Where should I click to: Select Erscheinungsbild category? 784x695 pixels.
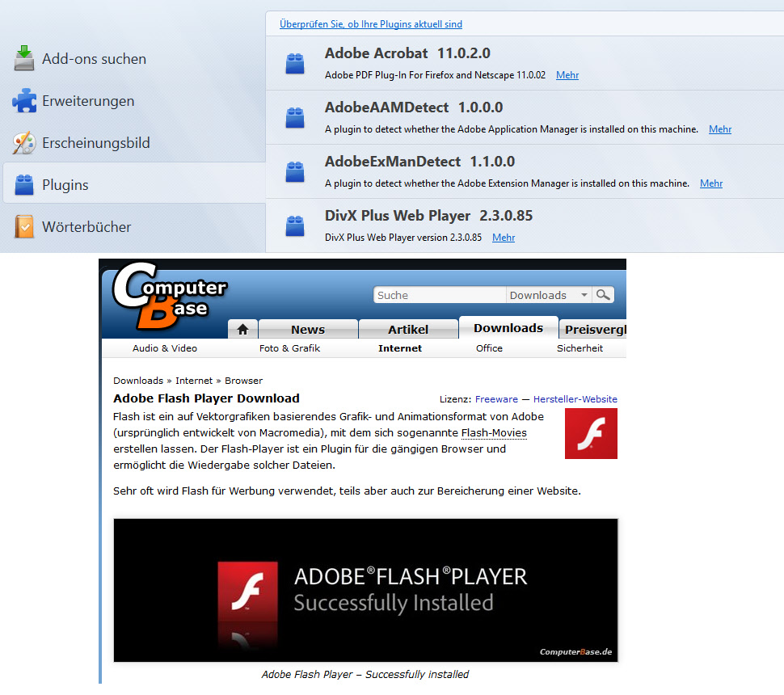tap(96, 143)
